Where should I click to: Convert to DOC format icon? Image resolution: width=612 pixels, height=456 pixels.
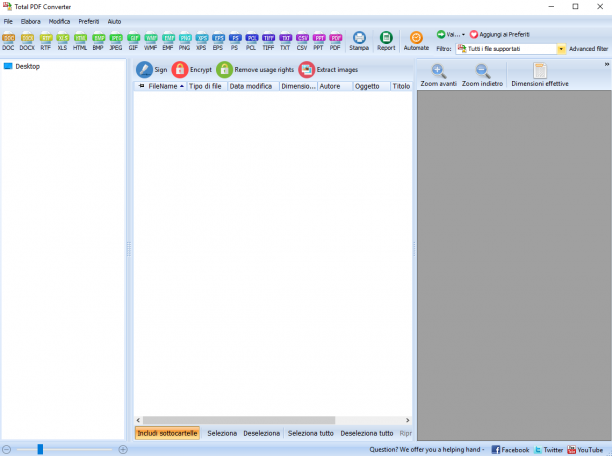coord(8,41)
